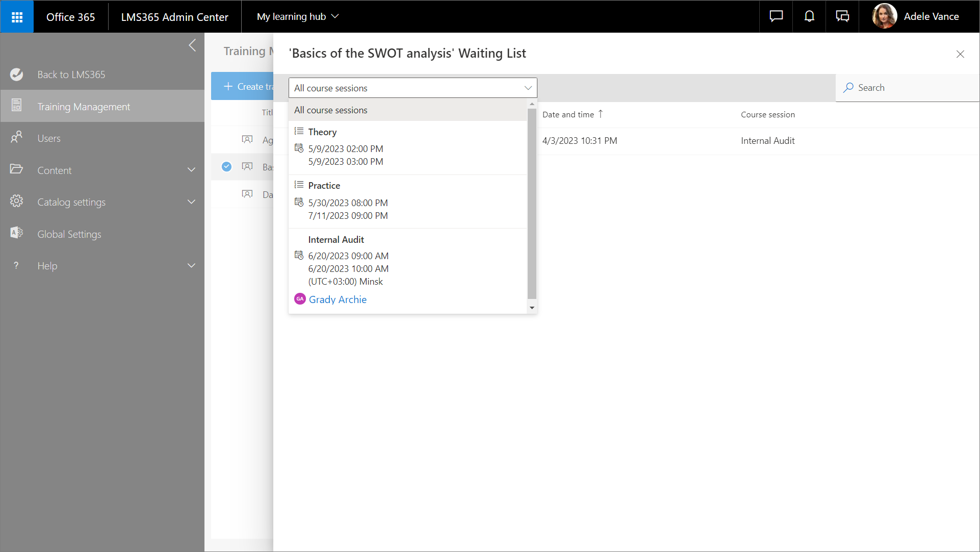The image size is (980, 552).
Task: Expand the Catalog settings section
Action: pos(191,202)
